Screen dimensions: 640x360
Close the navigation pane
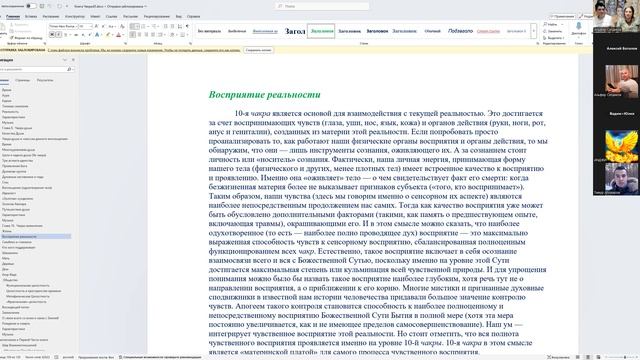click(x=73, y=60)
